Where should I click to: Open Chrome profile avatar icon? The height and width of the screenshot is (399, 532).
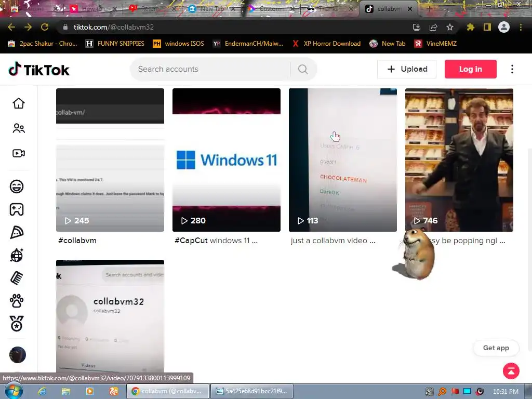coord(504,27)
